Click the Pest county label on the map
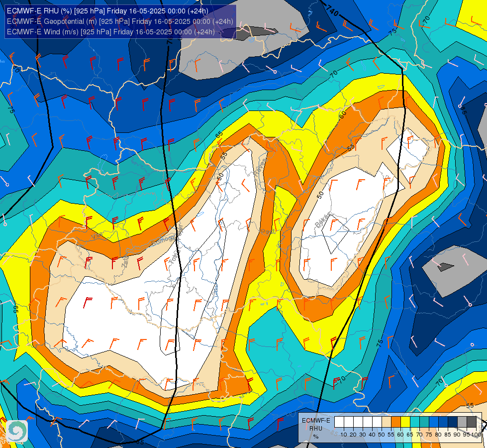This screenshot has height=448, width=487. click(267, 231)
